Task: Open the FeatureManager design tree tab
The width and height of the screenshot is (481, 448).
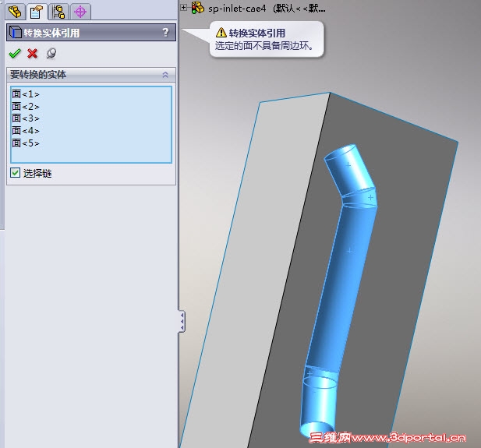Action: point(15,12)
